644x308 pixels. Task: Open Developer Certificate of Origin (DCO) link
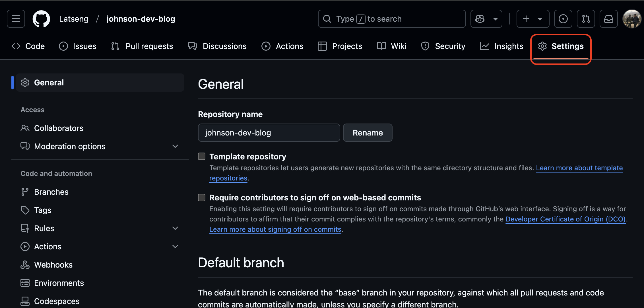click(565, 219)
